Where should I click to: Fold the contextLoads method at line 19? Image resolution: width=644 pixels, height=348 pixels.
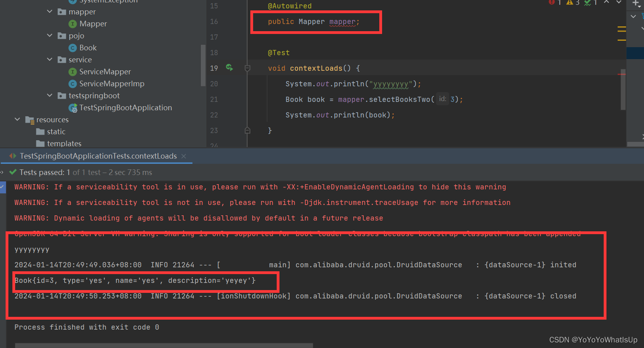[247, 68]
